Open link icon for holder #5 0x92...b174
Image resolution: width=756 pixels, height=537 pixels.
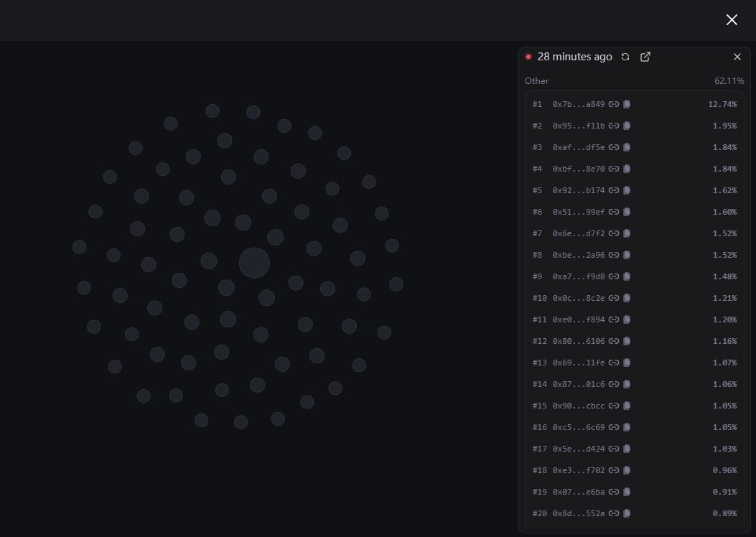click(x=614, y=190)
